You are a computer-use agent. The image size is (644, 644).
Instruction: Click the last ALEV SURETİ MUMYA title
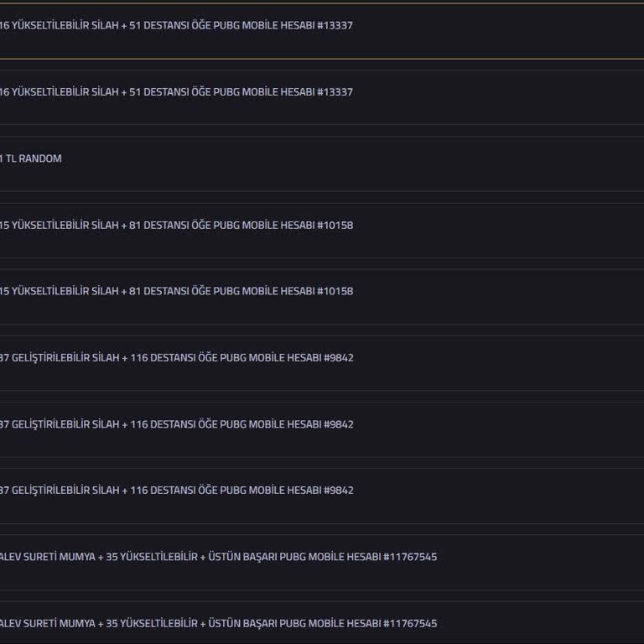pyautogui.click(x=218, y=623)
